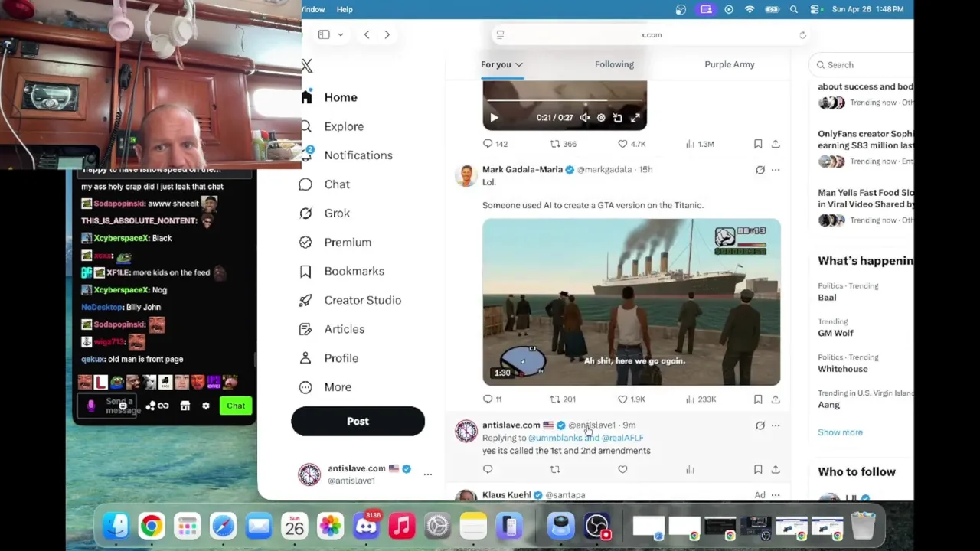Open video settings gear in the player
The image size is (980, 551).
point(601,118)
